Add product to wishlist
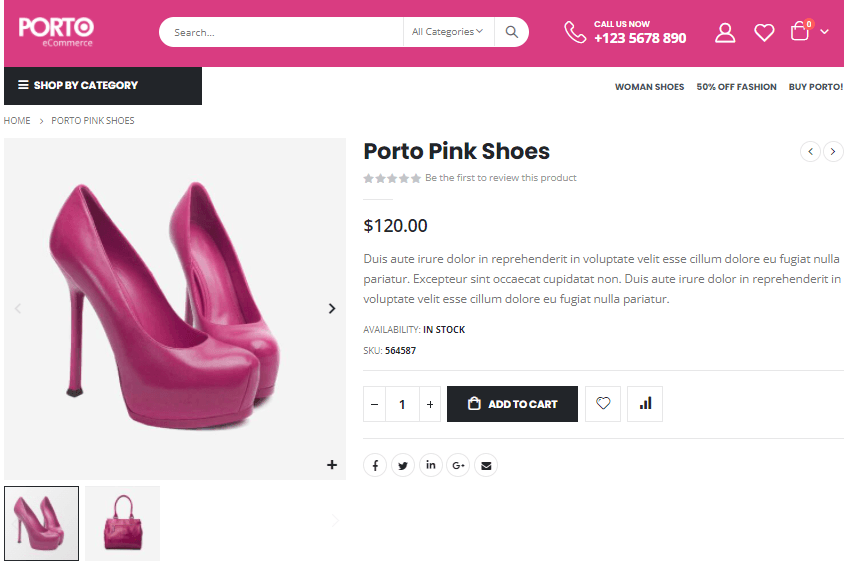Image resolution: width=848 pixels, height=561 pixels. [x=603, y=404]
